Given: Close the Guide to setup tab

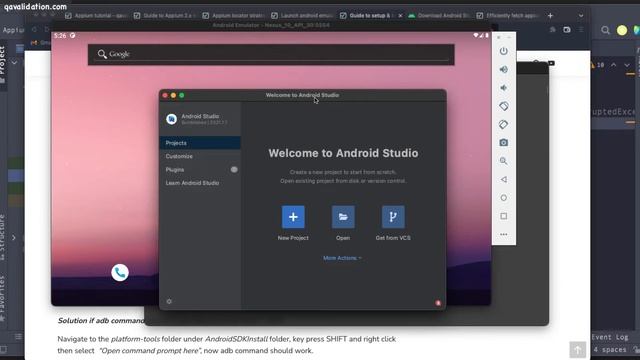Looking at the screenshot, I should [400, 16].
